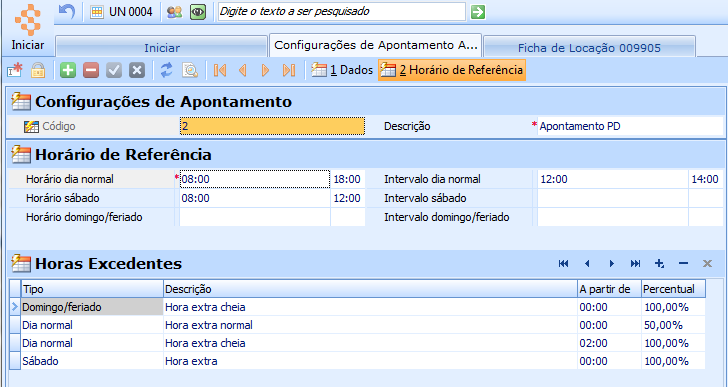Click the green search go arrow
The height and width of the screenshot is (387, 728).
(478, 12)
